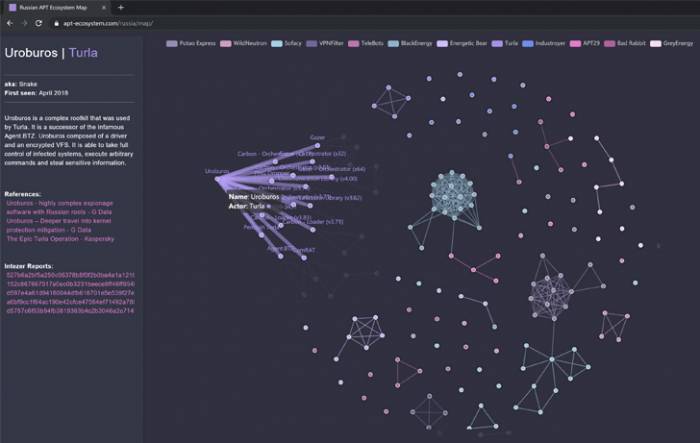This screenshot has height=443, width=700.
Task: Click the Gazer node in the graph
Action: [318, 145]
